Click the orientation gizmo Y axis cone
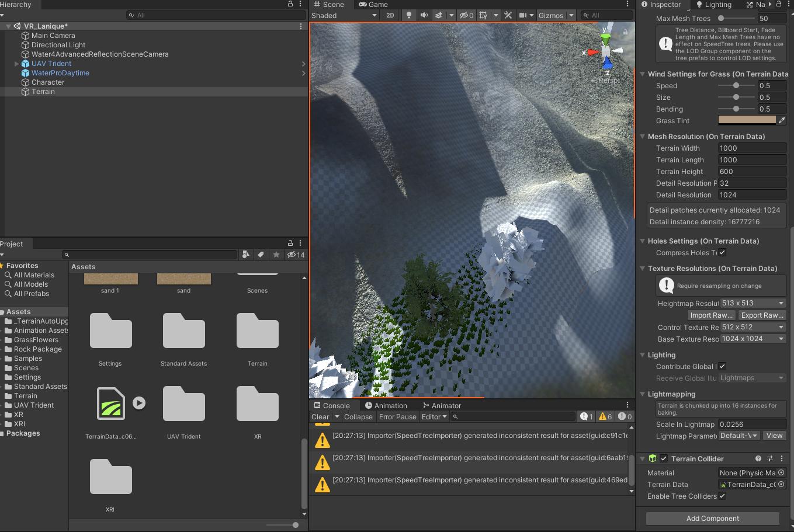The width and height of the screenshot is (794, 532). pyautogui.click(x=606, y=39)
